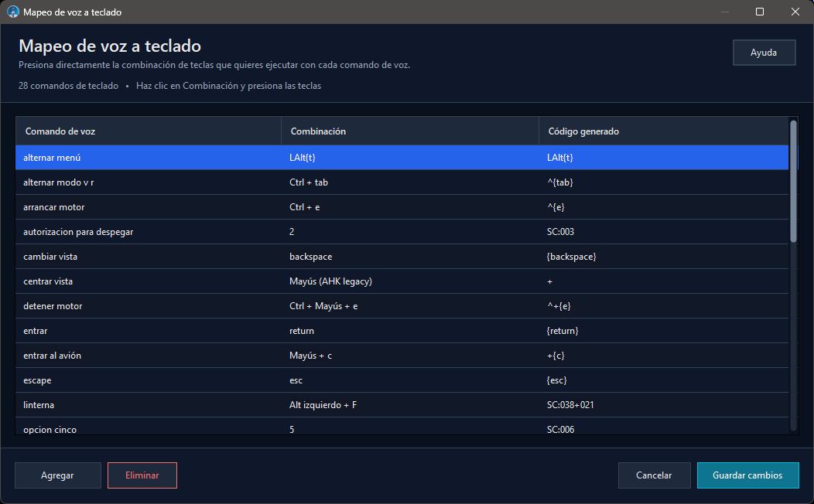Click the 'SC:003' generated code cell
Image resolution: width=814 pixels, height=504 pixels.
(663, 232)
